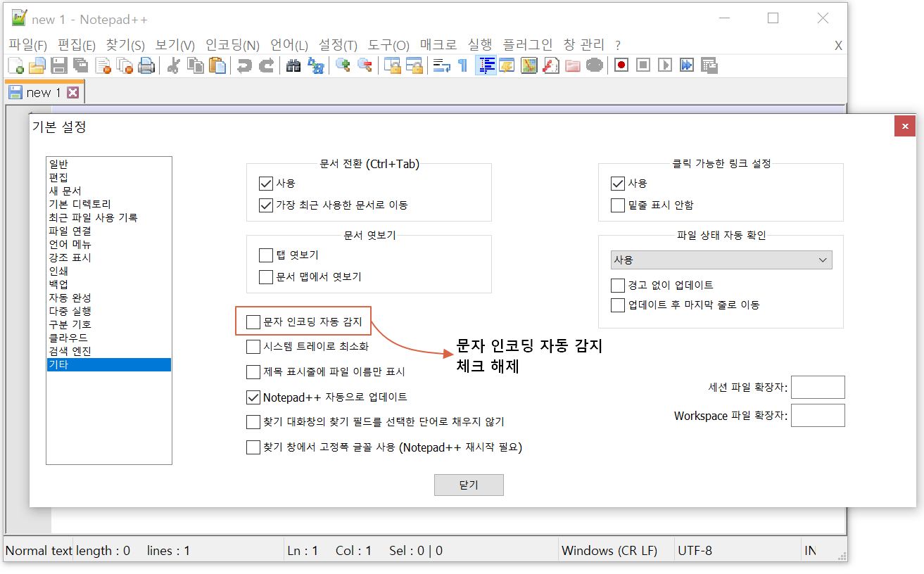Screen dimensions: 924x574
Task: Open the 인코딩(N) menu
Action: coord(232,45)
